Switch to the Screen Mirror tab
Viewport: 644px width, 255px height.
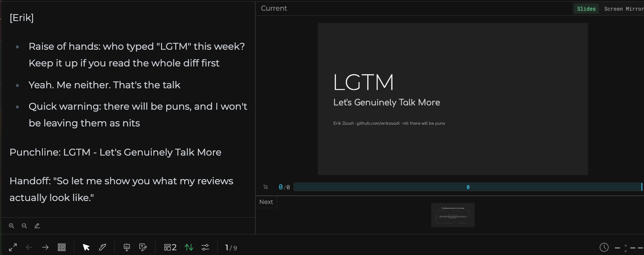[624, 9]
